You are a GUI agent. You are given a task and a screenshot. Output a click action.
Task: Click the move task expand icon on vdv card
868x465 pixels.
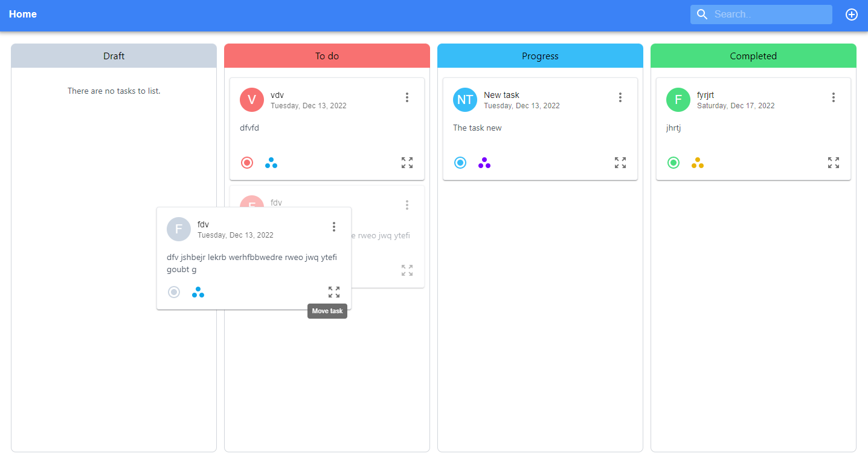tap(407, 162)
